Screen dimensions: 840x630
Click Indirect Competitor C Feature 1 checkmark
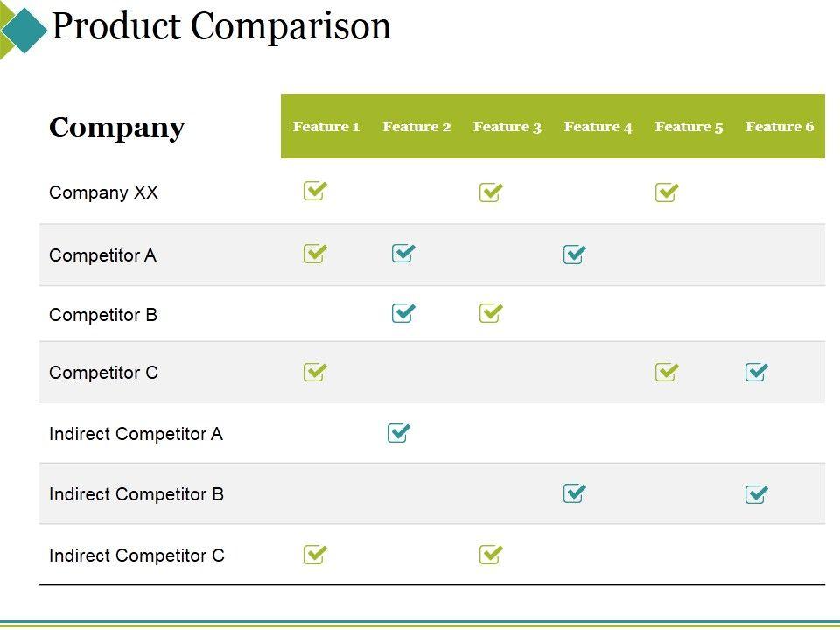pyautogui.click(x=315, y=554)
